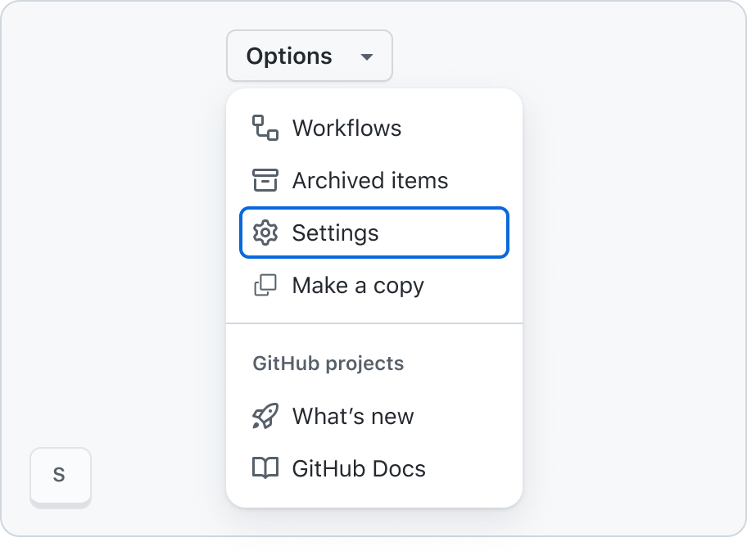Click the Options dropdown caret arrow
The height and width of the screenshot is (560, 747).
pos(366,57)
